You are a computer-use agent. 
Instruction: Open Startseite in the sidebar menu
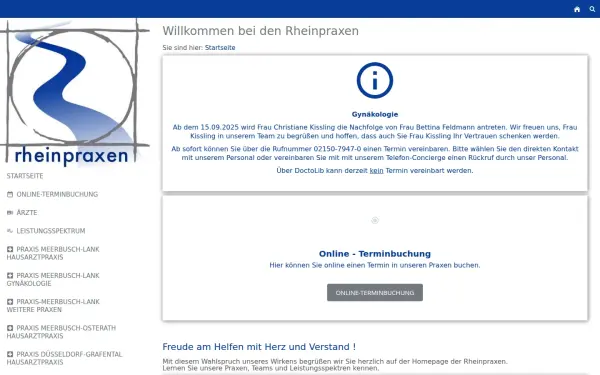[25, 176]
